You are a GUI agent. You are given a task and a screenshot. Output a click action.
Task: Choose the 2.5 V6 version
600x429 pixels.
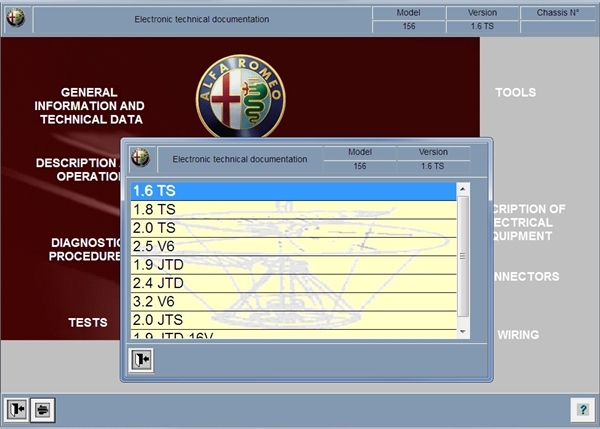(293, 246)
